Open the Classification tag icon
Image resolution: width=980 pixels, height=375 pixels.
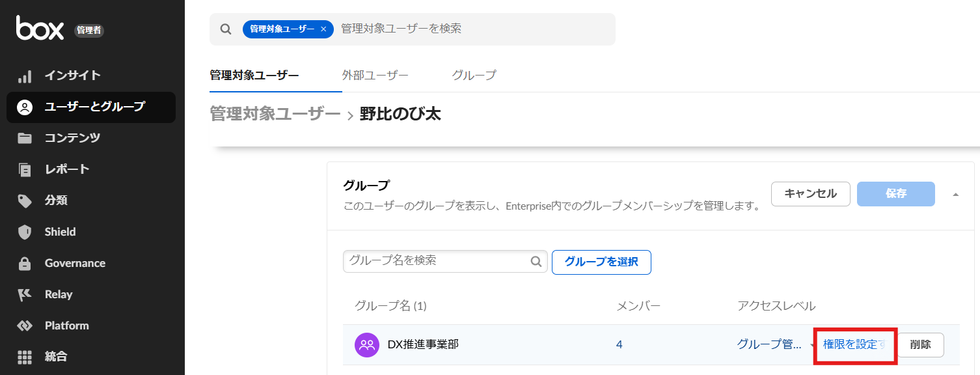click(25, 201)
